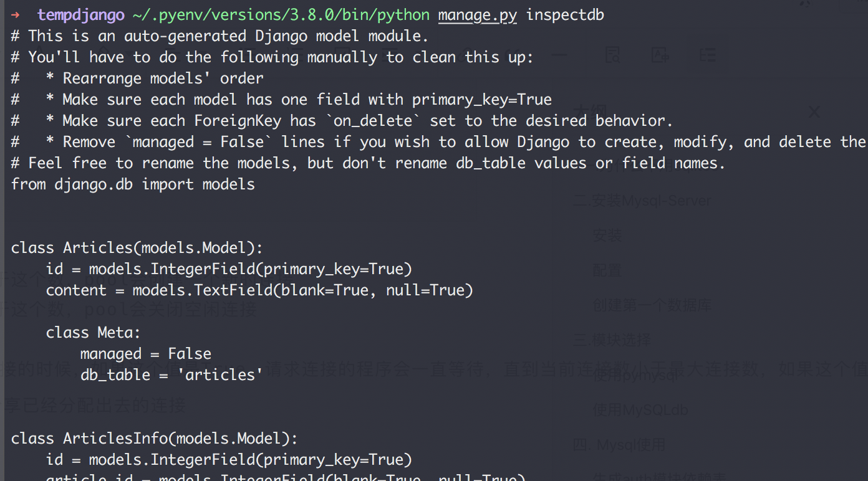Click the 大纲 outline panel title
This screenshot has height=481, width=868.
point(586,112)
